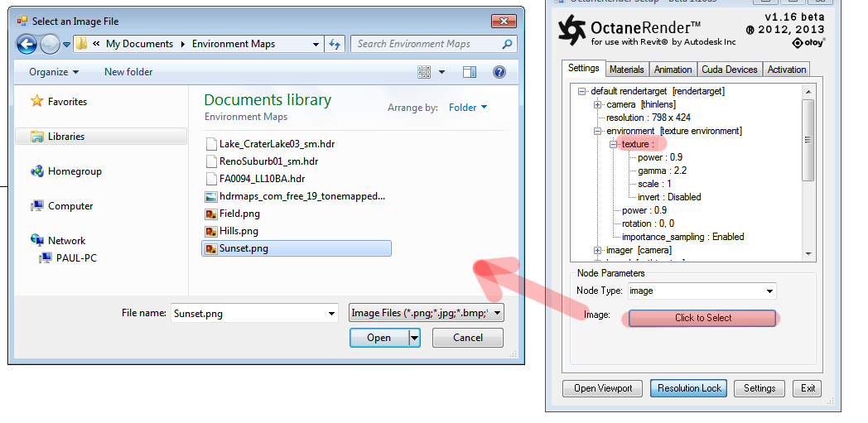Viewport: 868px width, 423px height.
Task: Open the view options dropdown arrow
Action: tap(441, 72)
